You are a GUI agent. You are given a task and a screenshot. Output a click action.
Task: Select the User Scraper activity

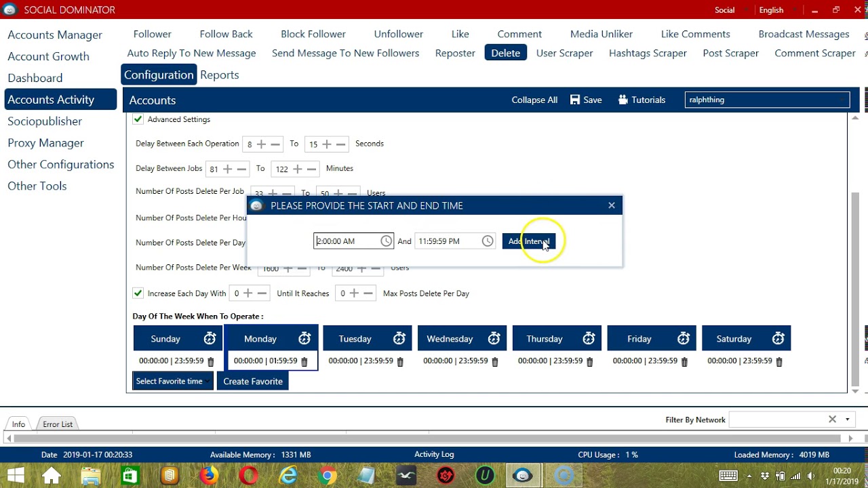(564, 53)
